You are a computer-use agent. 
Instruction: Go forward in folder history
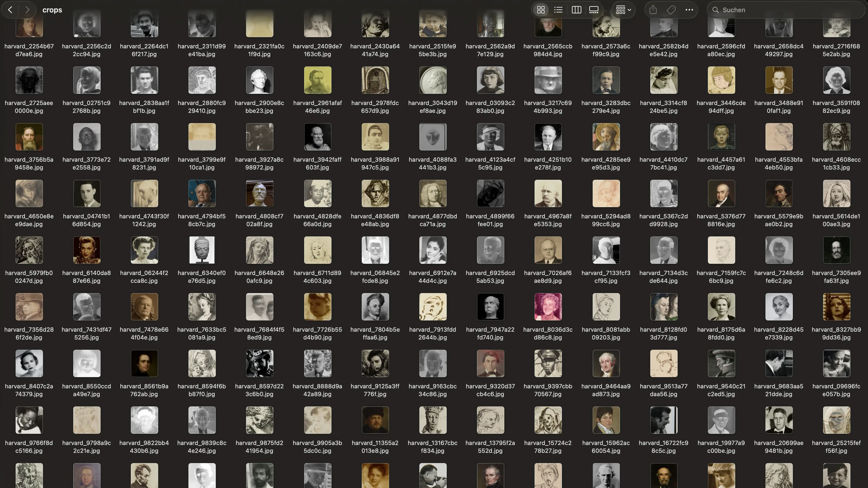[27, 10]
